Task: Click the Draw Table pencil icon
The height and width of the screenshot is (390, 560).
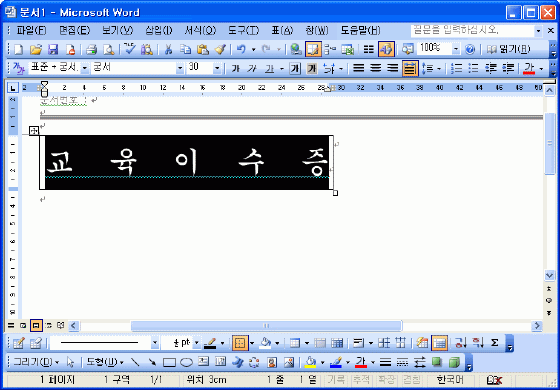Action: tap(18, 343)
